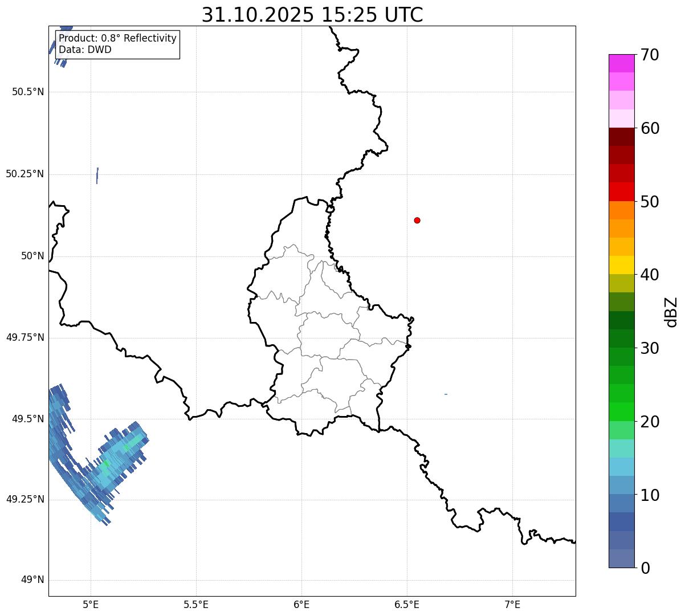Click the colorbar tick label 10

coord(650,495)
